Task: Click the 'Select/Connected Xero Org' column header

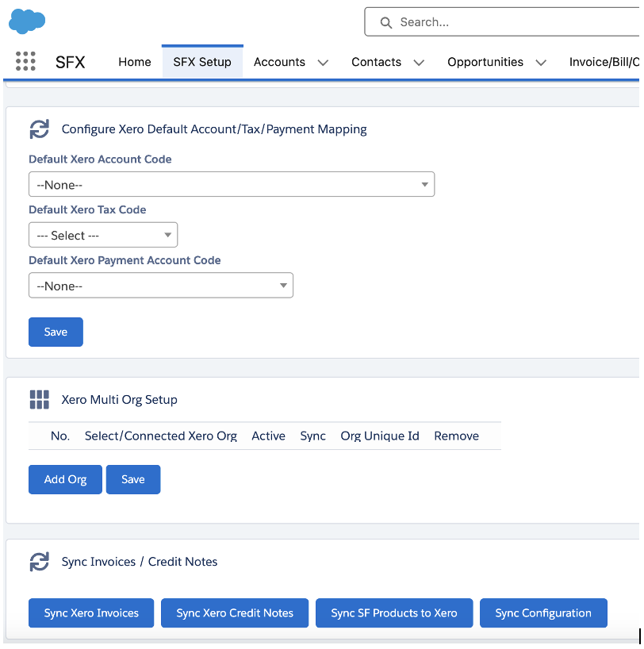Action: pyautogui.click(x=161, y=436)
